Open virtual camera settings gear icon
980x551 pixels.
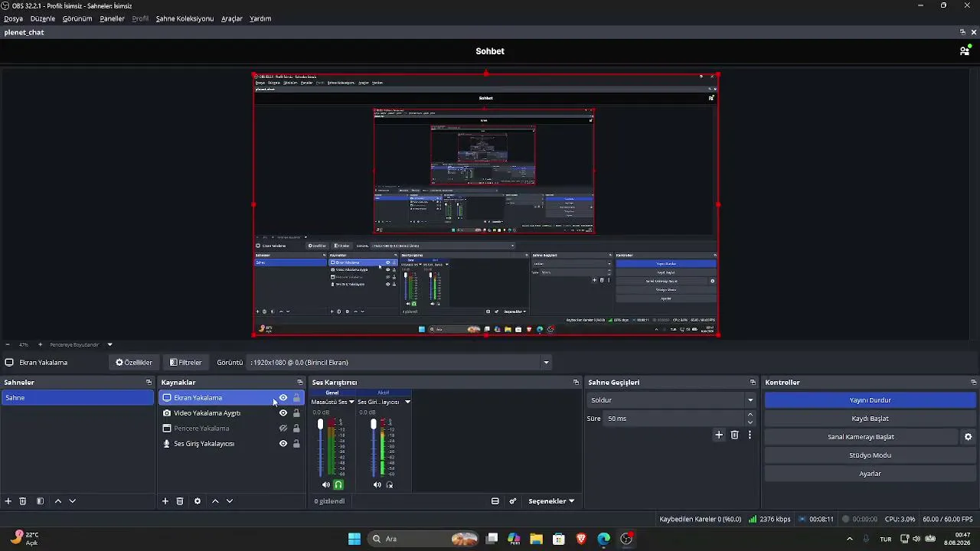(968, 437)
